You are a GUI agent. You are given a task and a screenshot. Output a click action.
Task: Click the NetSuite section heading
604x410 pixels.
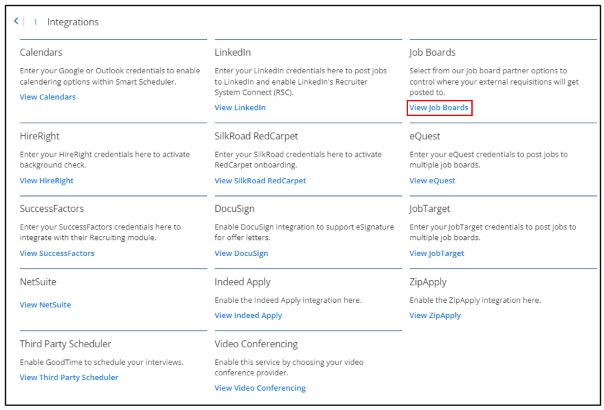[38, 282]
